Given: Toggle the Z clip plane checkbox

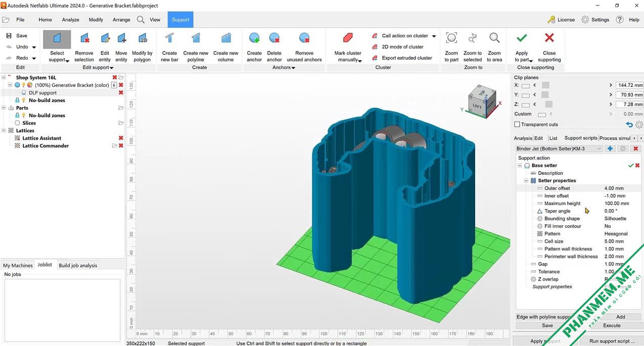Looking at the screenshot, I should point(526,105).
